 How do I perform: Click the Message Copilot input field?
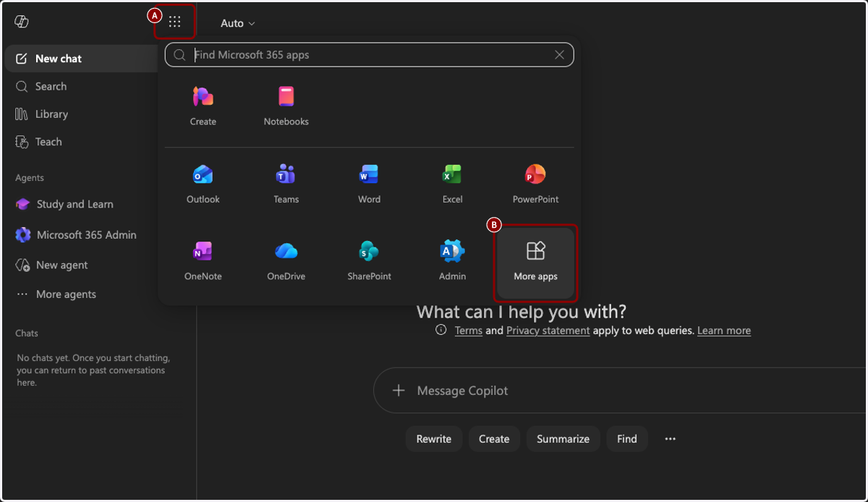(x=621, y=391)
